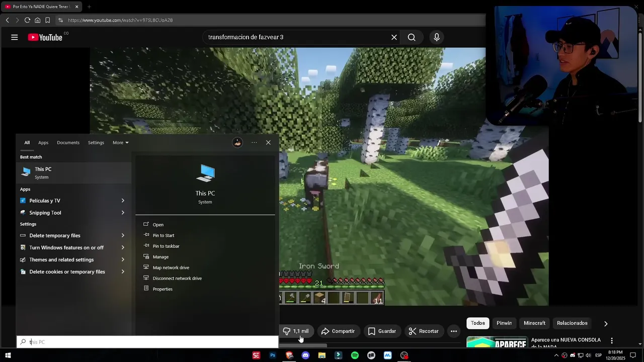
Task: Show more filter chips with the right arrow
Action: coord(606,324)
